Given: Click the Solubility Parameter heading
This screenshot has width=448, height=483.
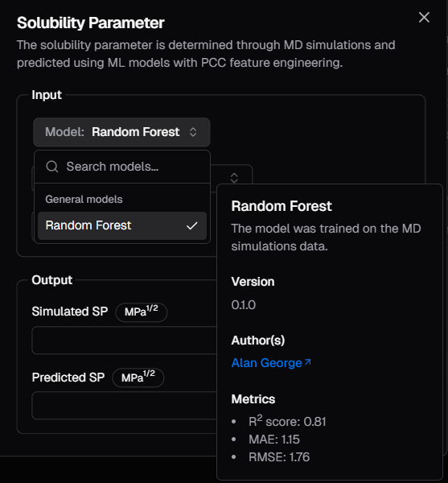Looking at the screenshot, I should click(x=91, y=23).
